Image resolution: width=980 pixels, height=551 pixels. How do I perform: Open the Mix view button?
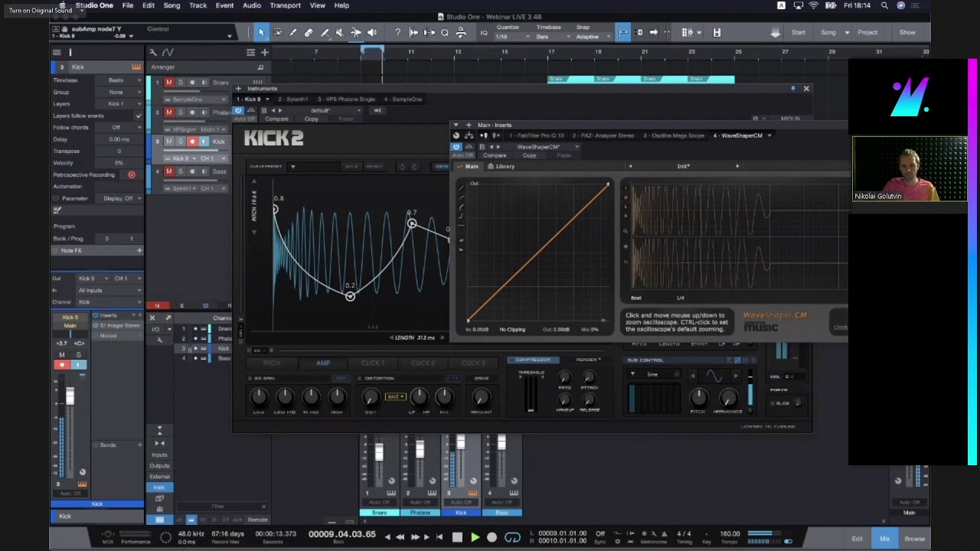[x=884, y=539]
